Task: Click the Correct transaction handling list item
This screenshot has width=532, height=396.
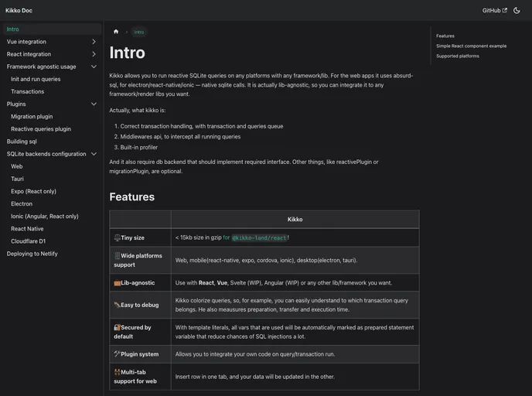Action: pos(202,126)
